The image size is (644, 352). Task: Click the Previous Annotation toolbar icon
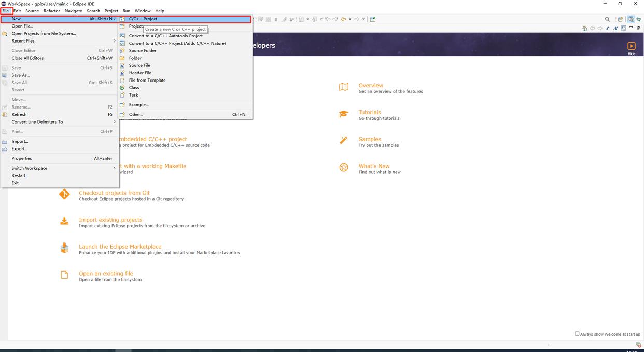pos(315,19)
